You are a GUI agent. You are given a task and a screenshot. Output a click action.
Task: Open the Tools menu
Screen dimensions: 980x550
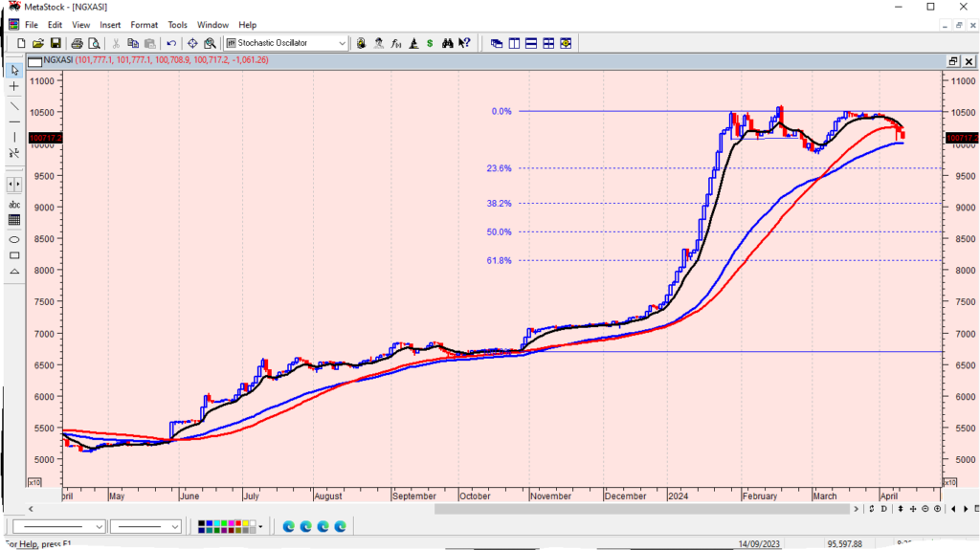click(x=178, y=25)
